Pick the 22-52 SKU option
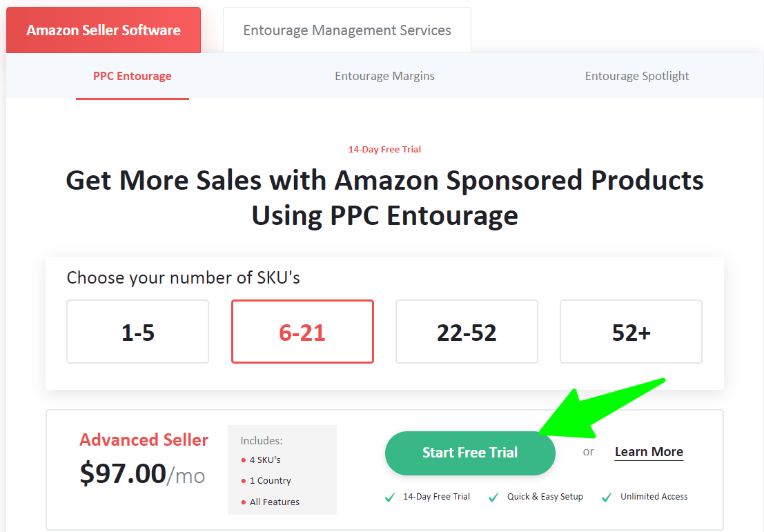This screenshot has width=764, height=532. 467,332
